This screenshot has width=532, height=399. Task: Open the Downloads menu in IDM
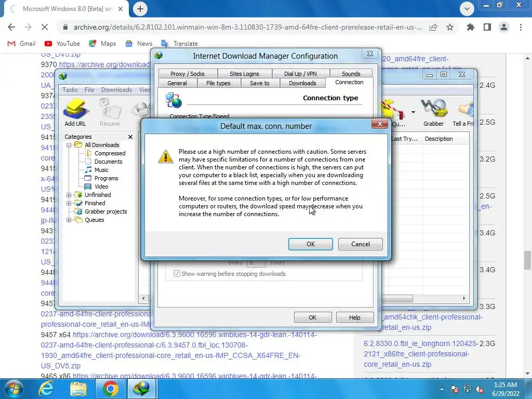pyautogui.click(x=116, y=89)
